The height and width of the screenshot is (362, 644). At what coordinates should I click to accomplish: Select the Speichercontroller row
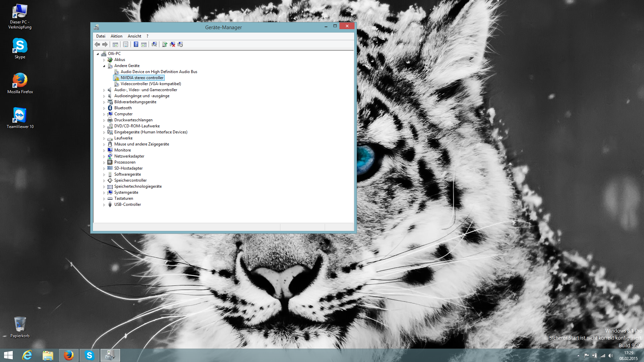pyautogui.click(x=130, y=180)
